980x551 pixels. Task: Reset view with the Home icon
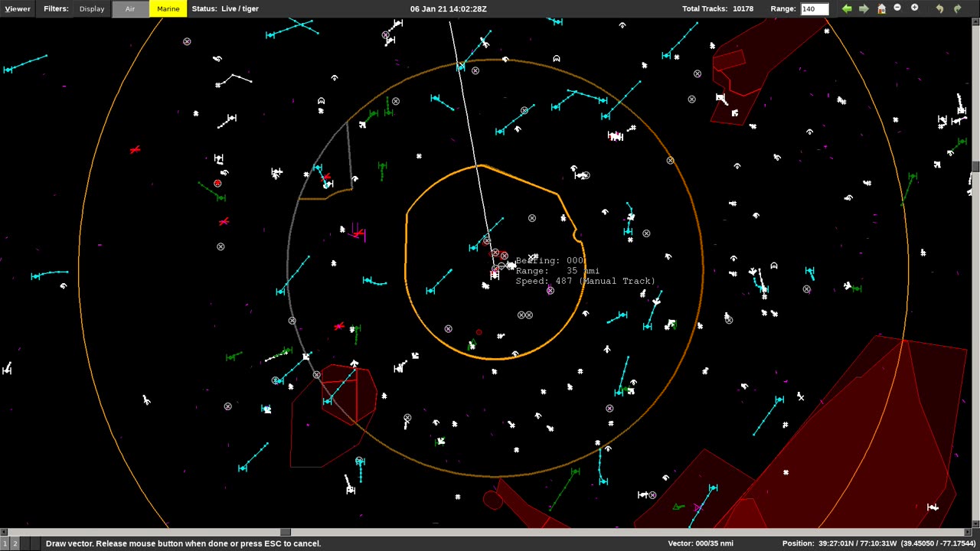[881, 8]
